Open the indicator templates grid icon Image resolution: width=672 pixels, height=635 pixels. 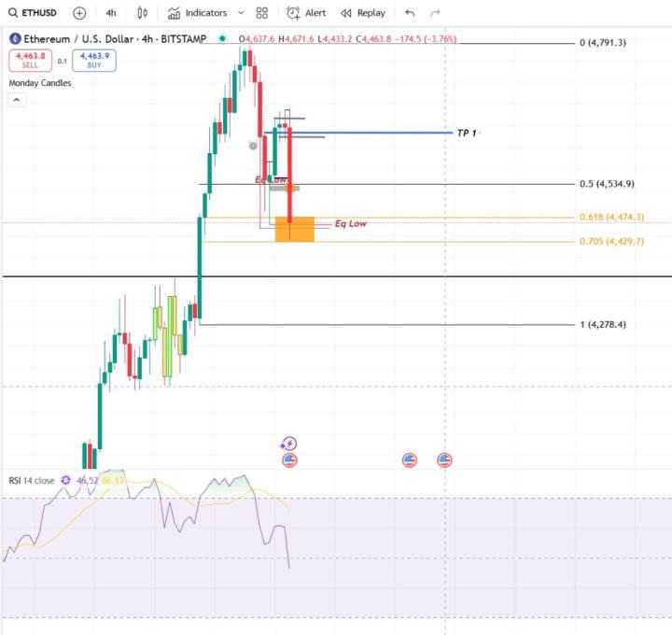click(262, 13)
